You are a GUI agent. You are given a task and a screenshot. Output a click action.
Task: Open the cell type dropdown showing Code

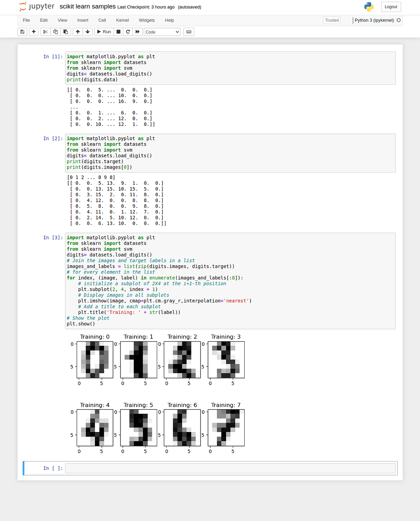click(162, 32)
